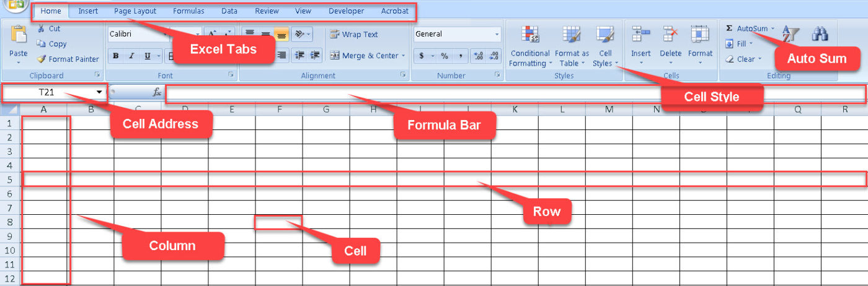Open the Merge & Center dropdown arrow
Viewport: 868px width, 286px height.
403,56
